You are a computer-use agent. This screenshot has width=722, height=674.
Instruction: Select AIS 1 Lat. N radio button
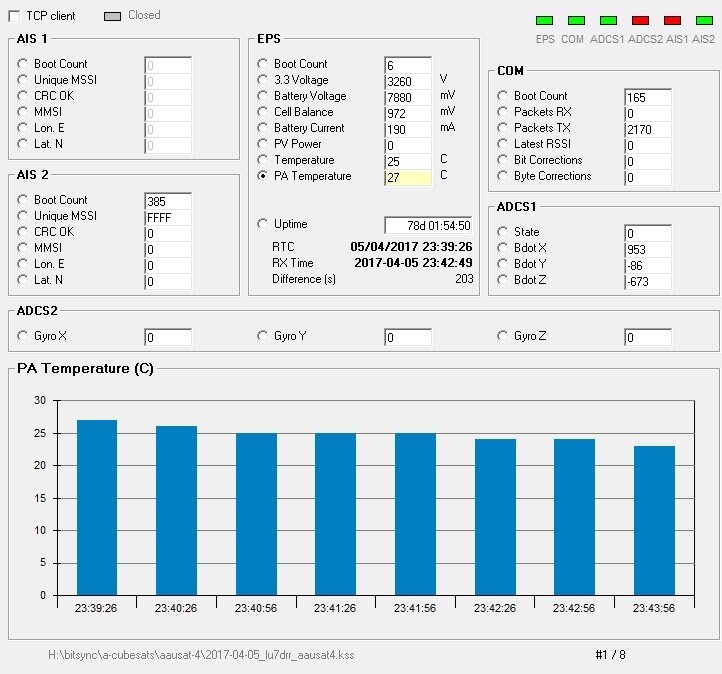pos(22,144)
